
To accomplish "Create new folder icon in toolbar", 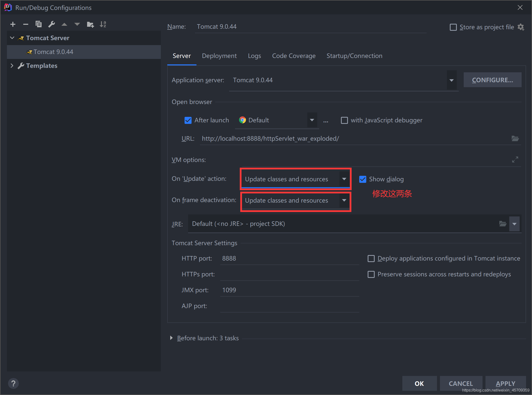I will [x=90, y=24].
